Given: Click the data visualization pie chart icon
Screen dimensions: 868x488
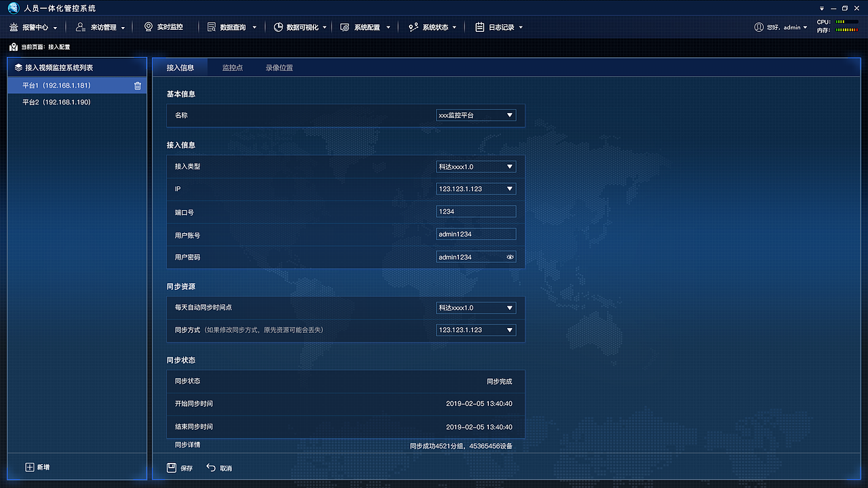Looking at the screenshot, I should coord(278,27).
